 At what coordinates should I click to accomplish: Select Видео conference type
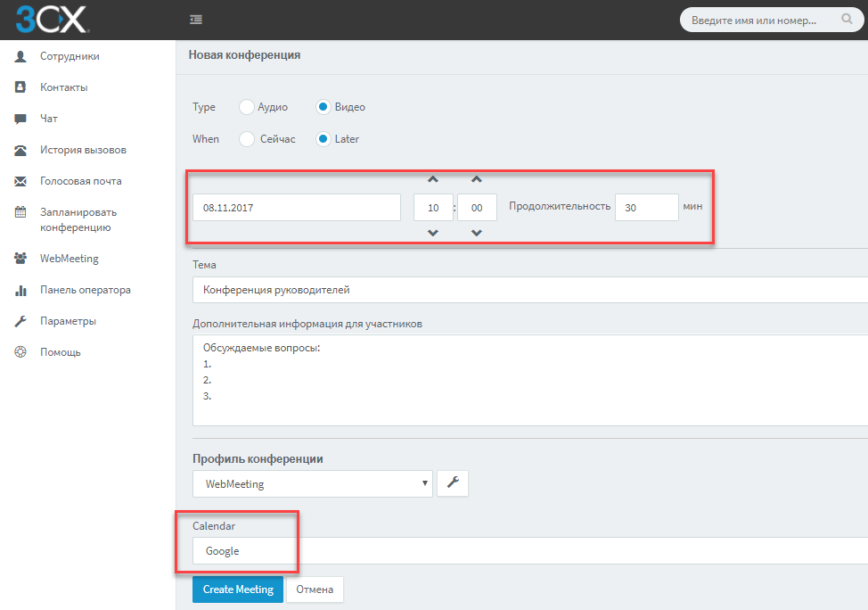[323, 107]
